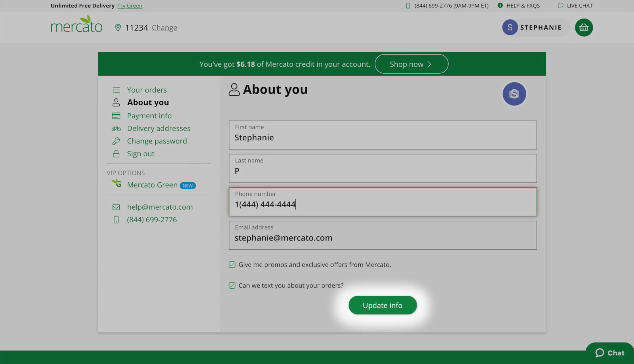
Task: Open the Chat widget button
Action: [x=610, y=353]
